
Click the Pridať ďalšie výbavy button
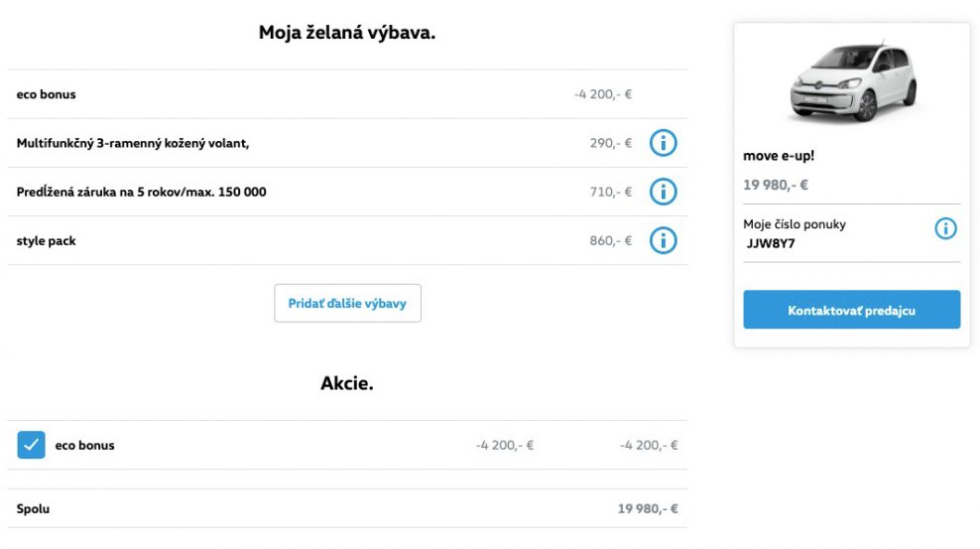347,303
